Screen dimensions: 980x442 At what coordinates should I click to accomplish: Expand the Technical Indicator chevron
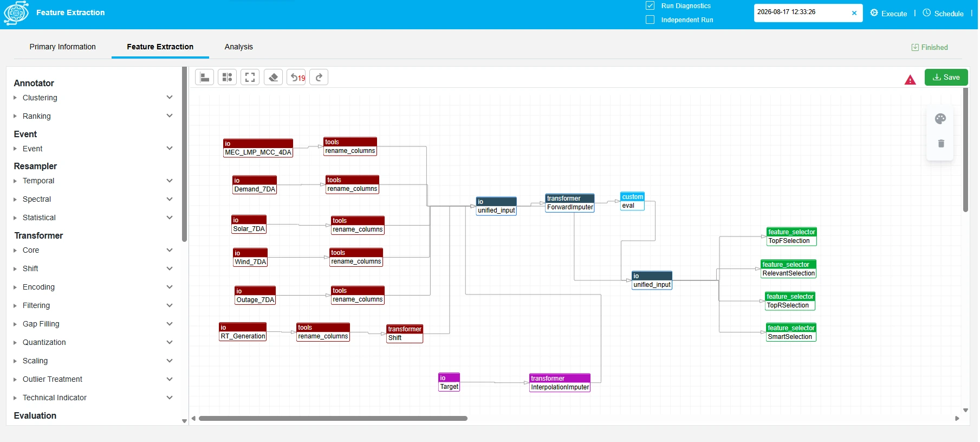pyautogui.click(x=170, y=398)
